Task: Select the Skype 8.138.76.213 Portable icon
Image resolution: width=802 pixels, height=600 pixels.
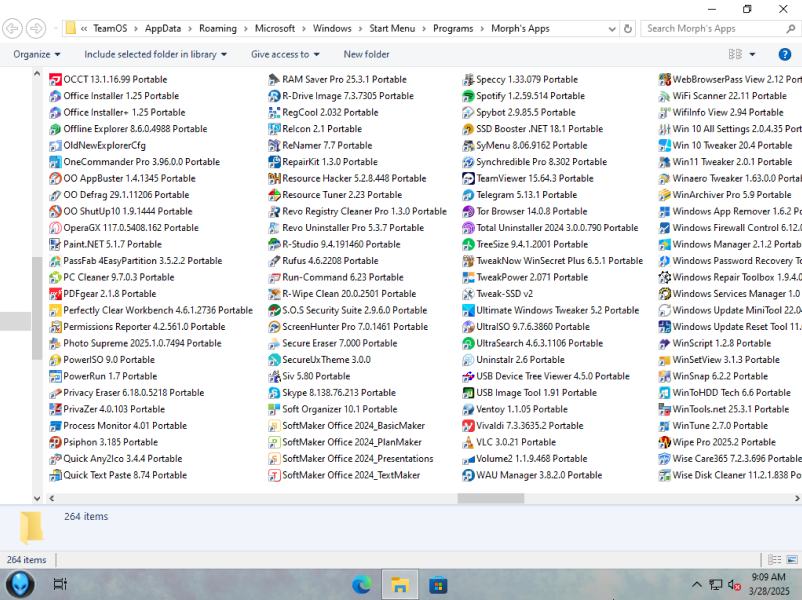Action: 274,393
